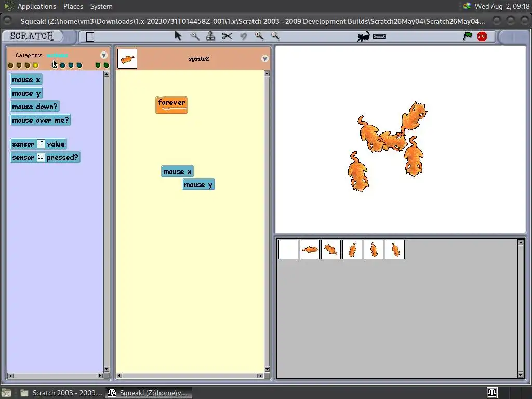Click the top-right cat on stage

(414, 116)
